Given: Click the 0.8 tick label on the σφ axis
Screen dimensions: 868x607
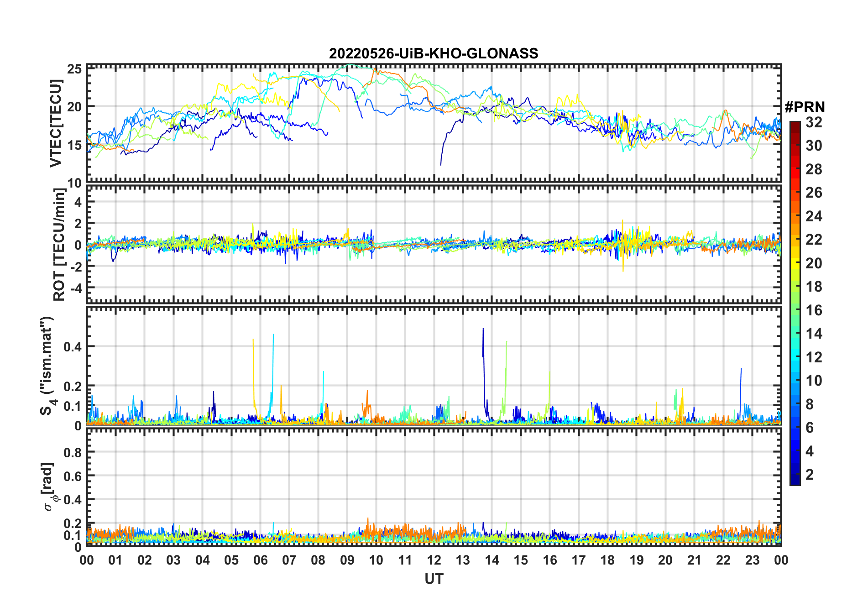Looking at the screenshot, I should click(x=73, y=452).
